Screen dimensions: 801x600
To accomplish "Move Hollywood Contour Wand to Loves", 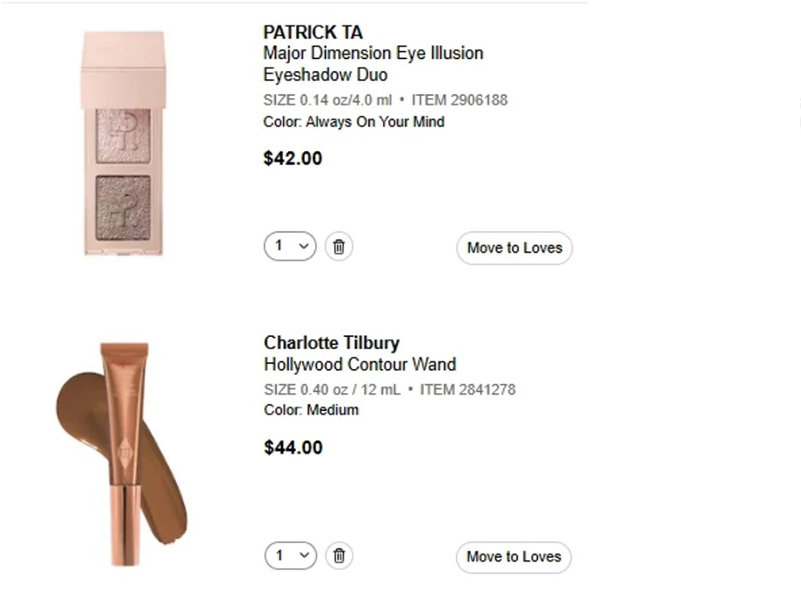I will tap(514, 557).
